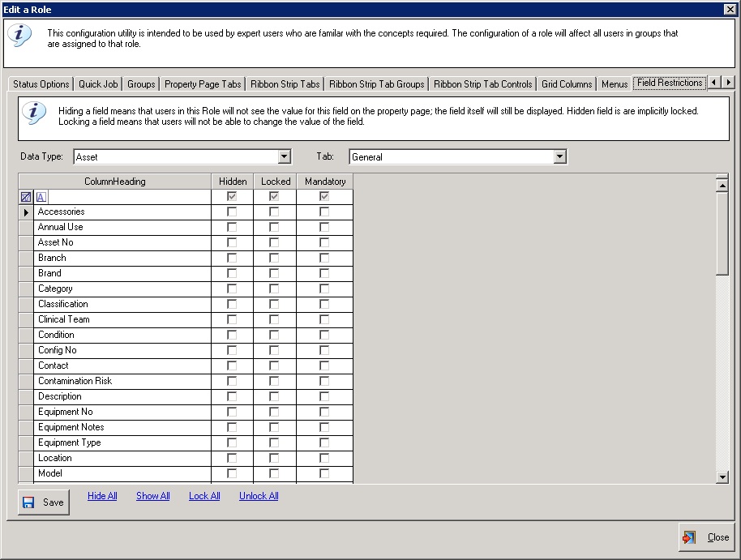Click the filter row clear icon
The image size is (741, 560).
(x=26, y=197)
